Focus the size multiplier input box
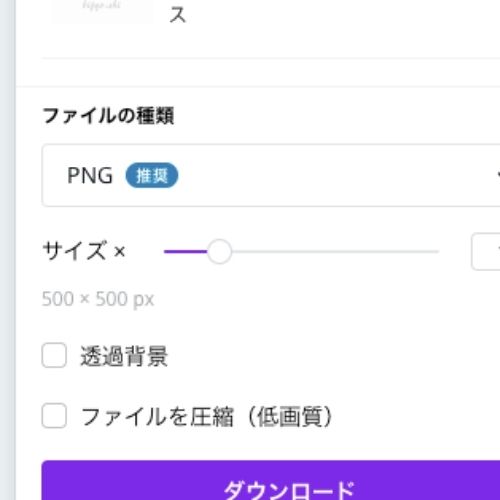 (486, 251)
